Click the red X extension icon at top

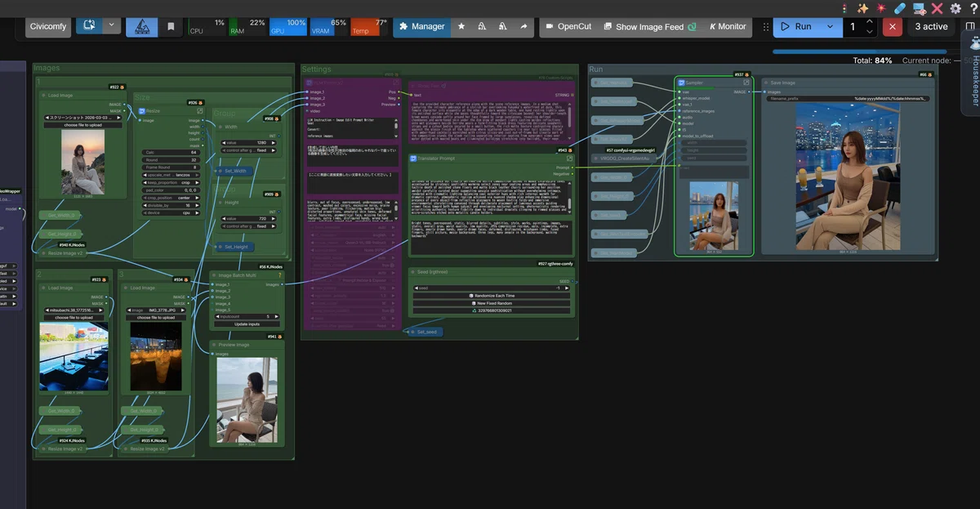937,7
